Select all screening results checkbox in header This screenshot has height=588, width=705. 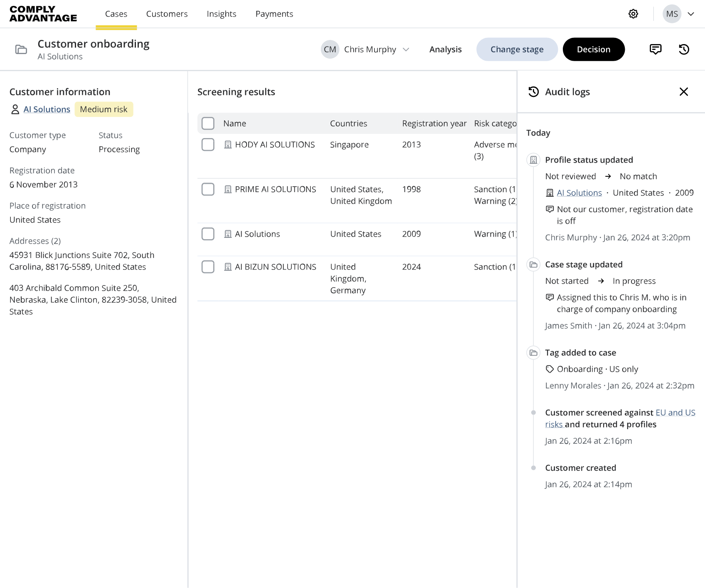[208, 124]
